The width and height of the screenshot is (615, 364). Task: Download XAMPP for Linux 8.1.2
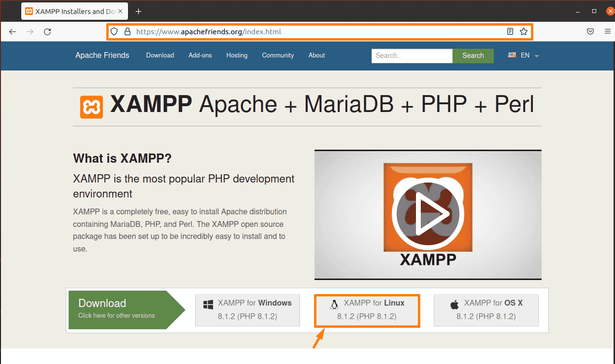pos(367,310)
